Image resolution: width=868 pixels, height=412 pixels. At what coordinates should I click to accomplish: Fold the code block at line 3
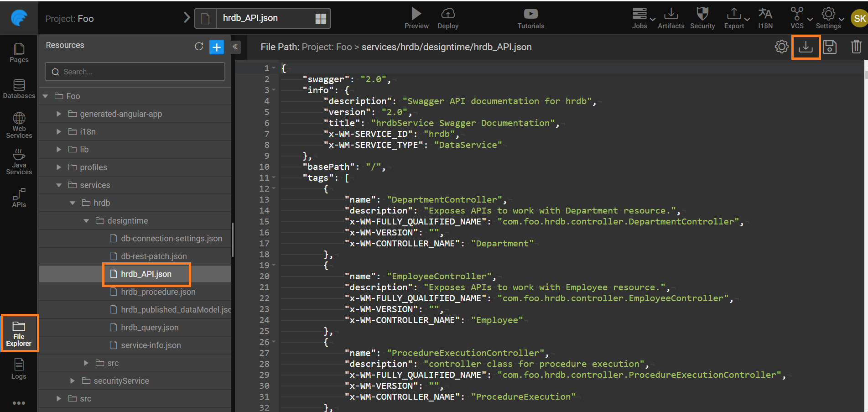point(274,90)
